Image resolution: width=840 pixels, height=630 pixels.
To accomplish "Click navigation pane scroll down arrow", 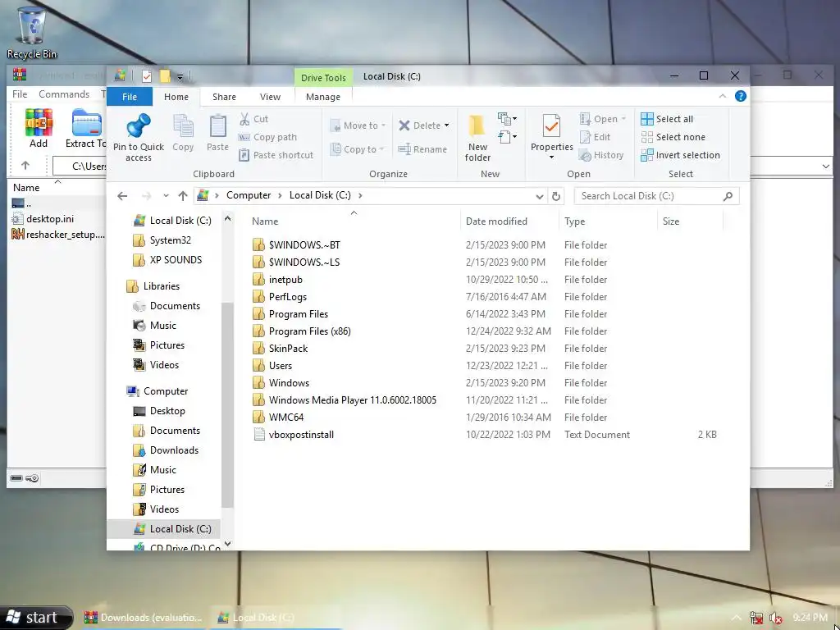I will 228,544.
